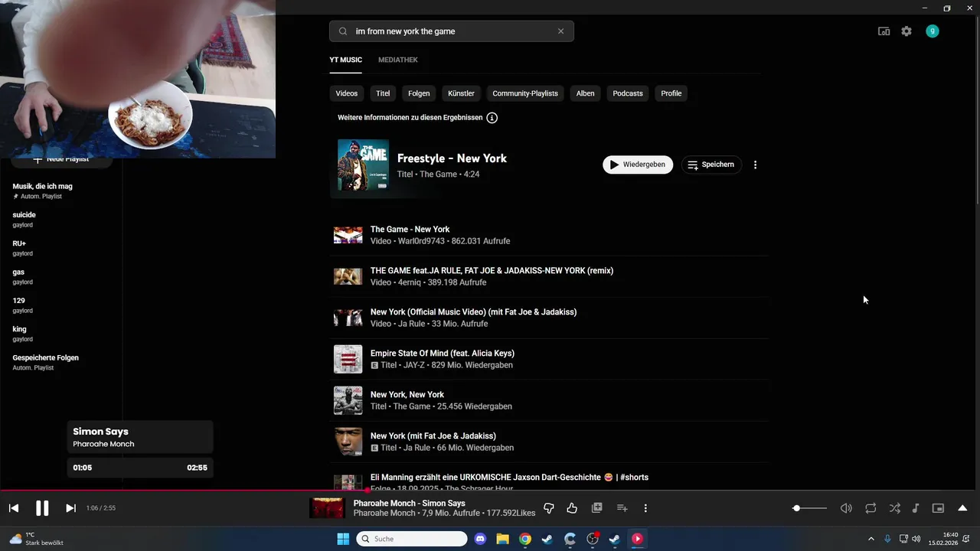Like Simon Says with thumbs up icon

572,508
